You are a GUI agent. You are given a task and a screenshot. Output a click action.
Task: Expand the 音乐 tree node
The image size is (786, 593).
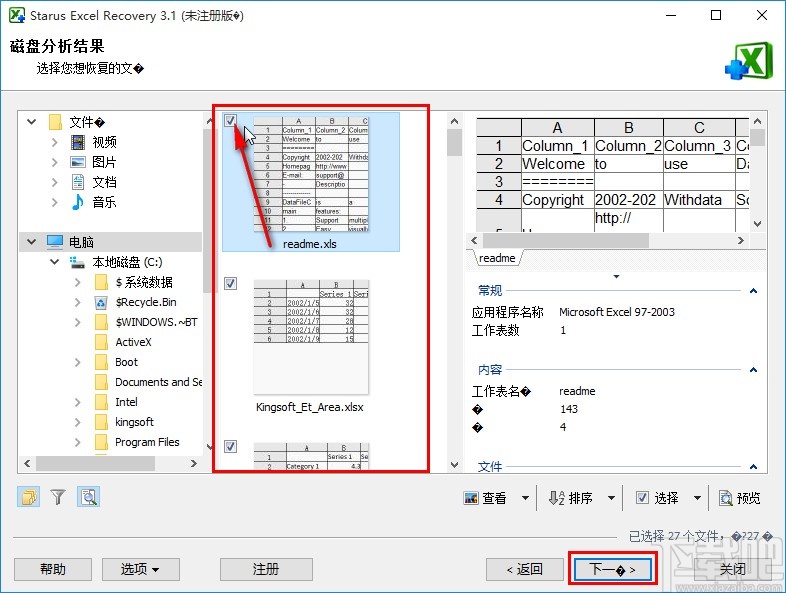(x=55, y=203)
